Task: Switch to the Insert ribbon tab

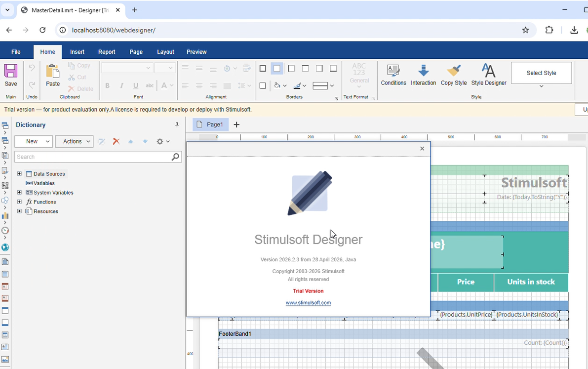Action: coord(77,52)
